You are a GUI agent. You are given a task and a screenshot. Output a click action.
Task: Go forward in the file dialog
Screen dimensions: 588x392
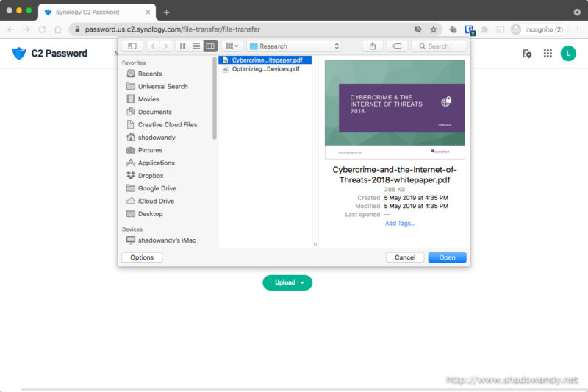[165, 46]
